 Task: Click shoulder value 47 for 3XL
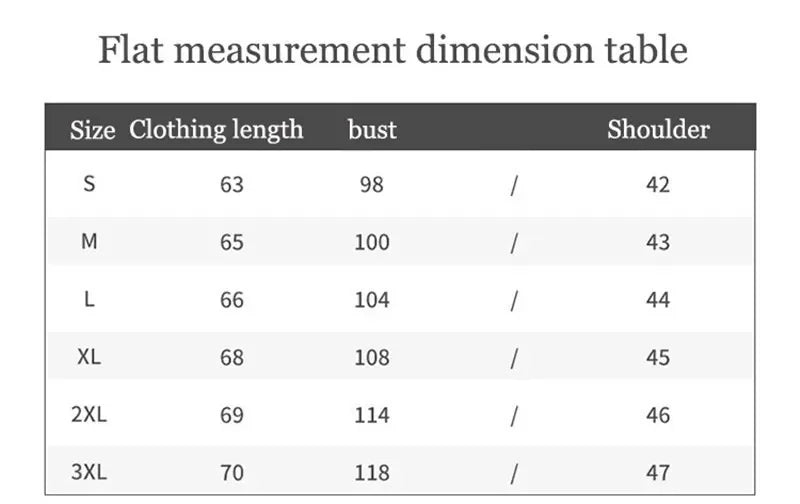tap(658, 473)
